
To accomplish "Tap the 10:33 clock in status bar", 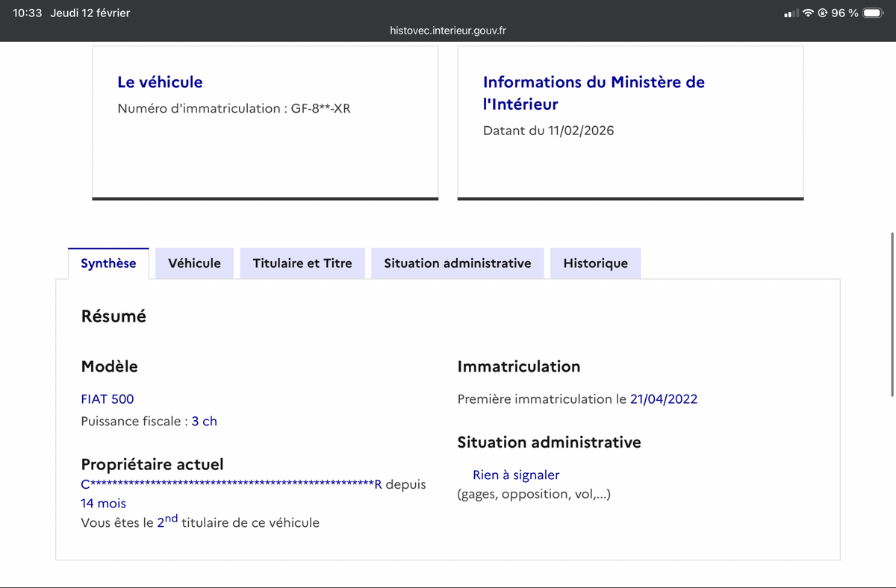I will [28, 13].
